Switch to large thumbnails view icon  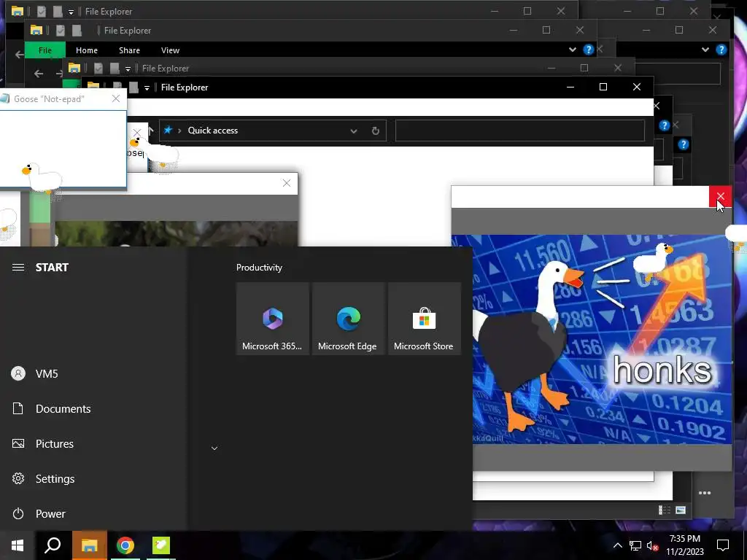681,510
